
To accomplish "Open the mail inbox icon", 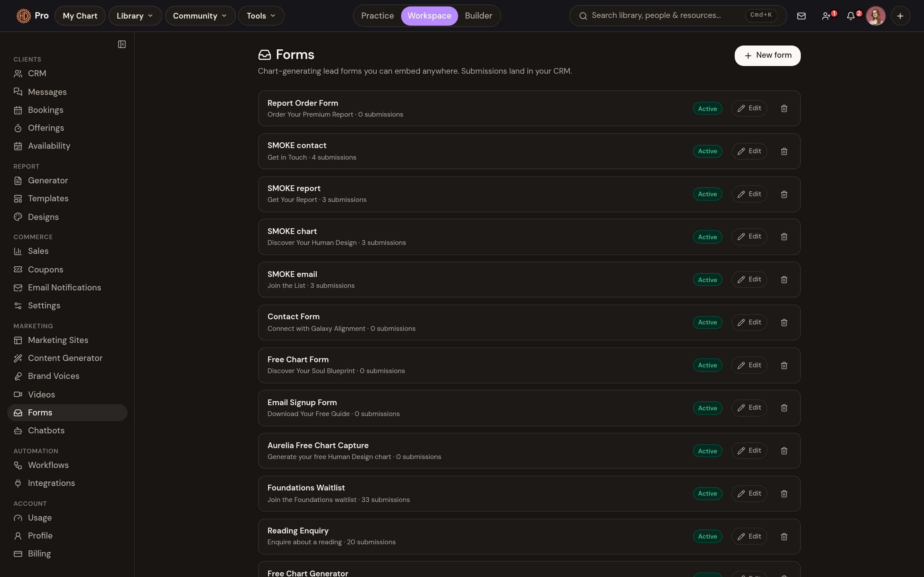I will coord(801,16).
